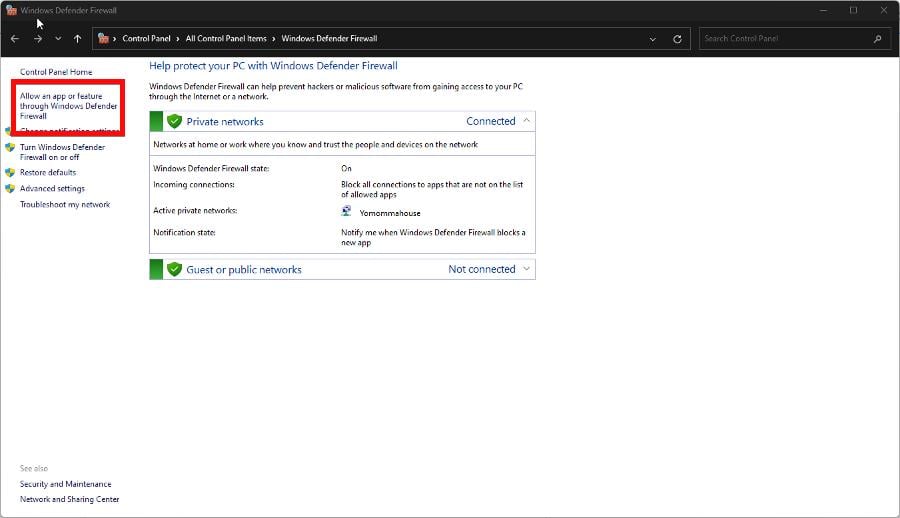900x518 pixels.
Task: Click the search magnifier icon
Action: coord(878,38)
